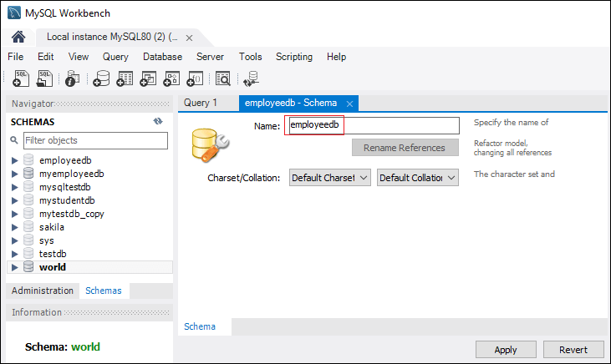This screenshot has height=364, width=611.
Task: Create a new function toolbar icon
Action: click(x=195, y=78)
